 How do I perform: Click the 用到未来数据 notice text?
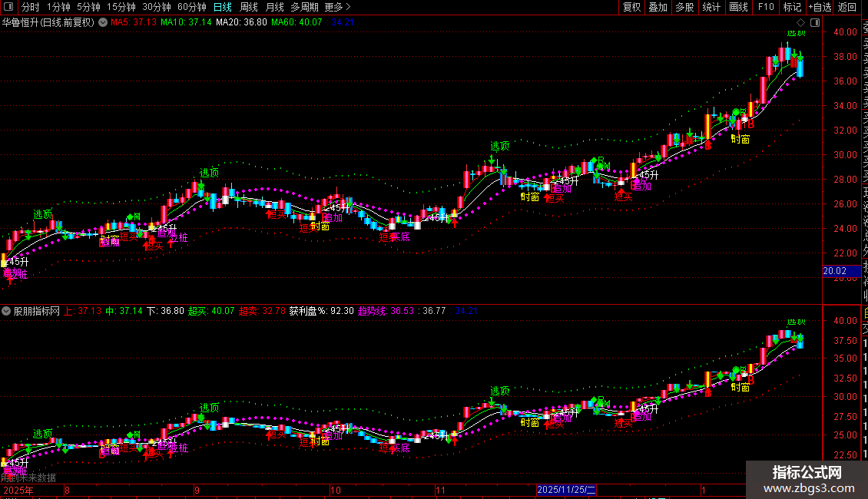click(28, 478)
